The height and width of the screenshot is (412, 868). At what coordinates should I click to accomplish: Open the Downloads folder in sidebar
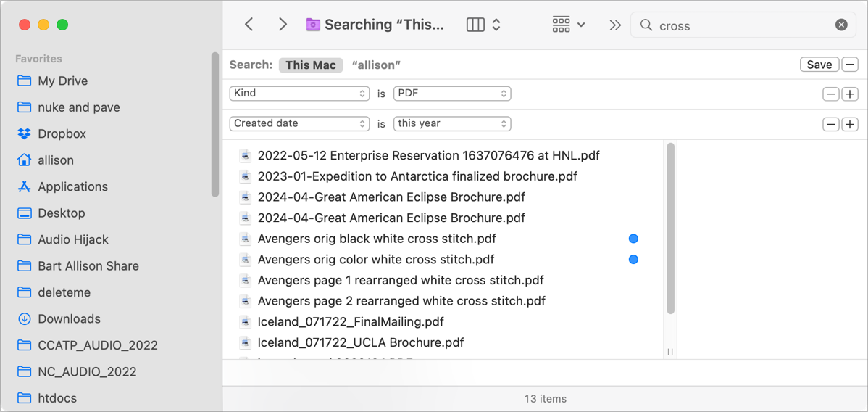(69, 318)
